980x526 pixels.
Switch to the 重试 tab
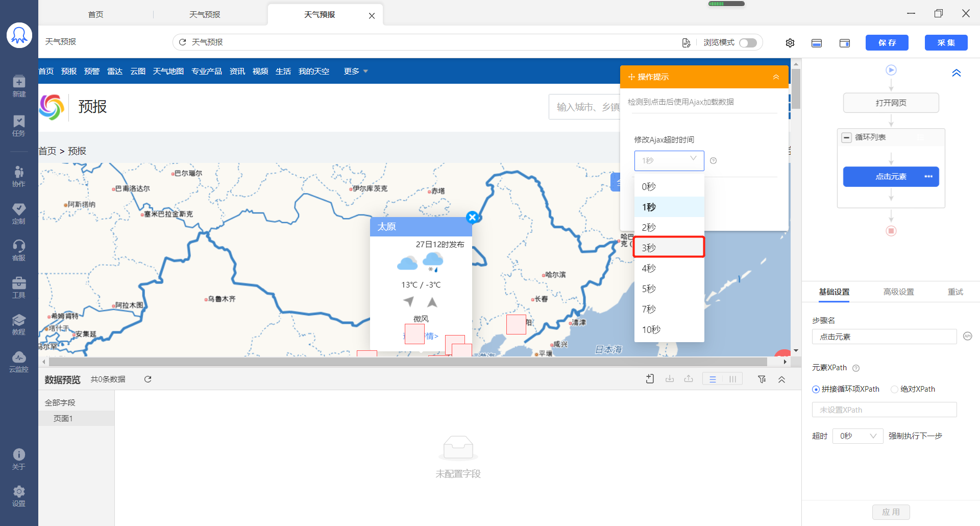[x=955, y=292]
